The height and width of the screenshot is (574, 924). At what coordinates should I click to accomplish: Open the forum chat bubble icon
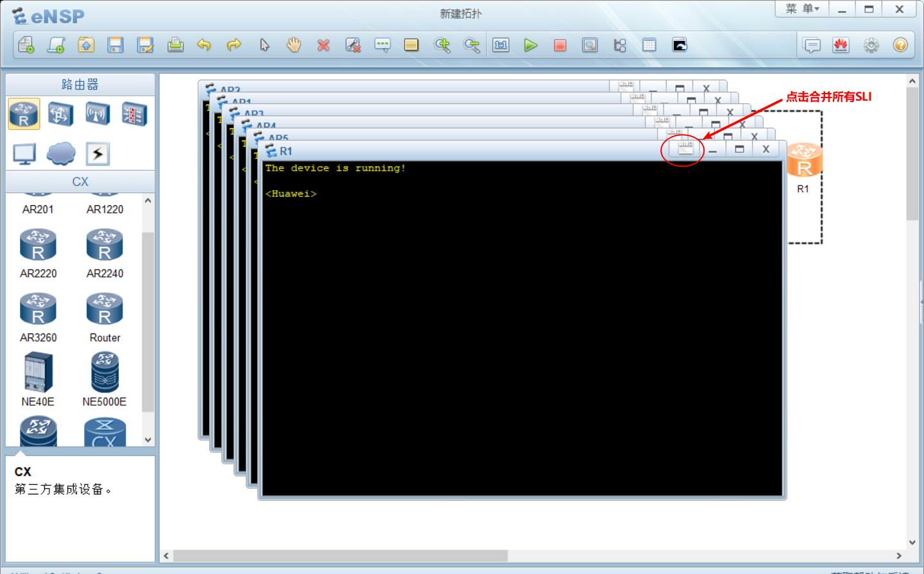[x=812, y=46]
